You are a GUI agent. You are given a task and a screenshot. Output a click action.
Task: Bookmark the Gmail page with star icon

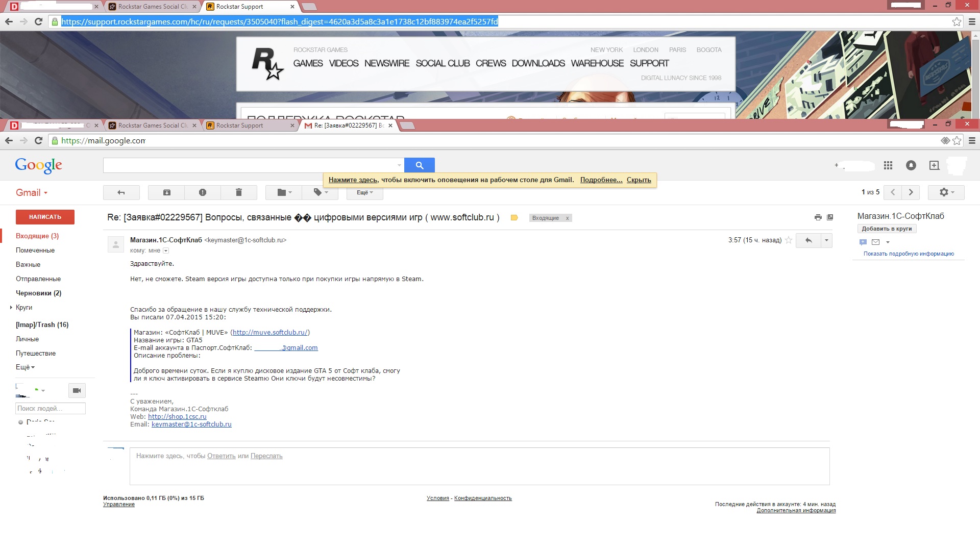957,140
